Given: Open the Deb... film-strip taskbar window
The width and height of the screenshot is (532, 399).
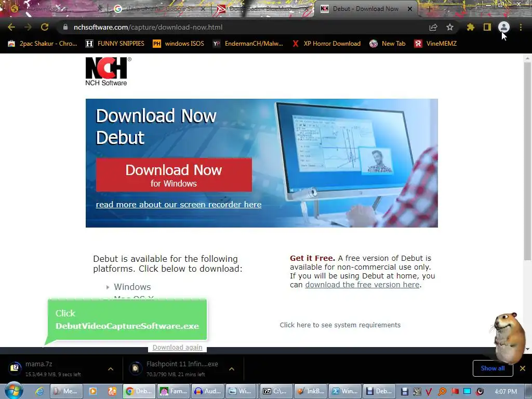Looking at the screenshot, I should 379,391.
